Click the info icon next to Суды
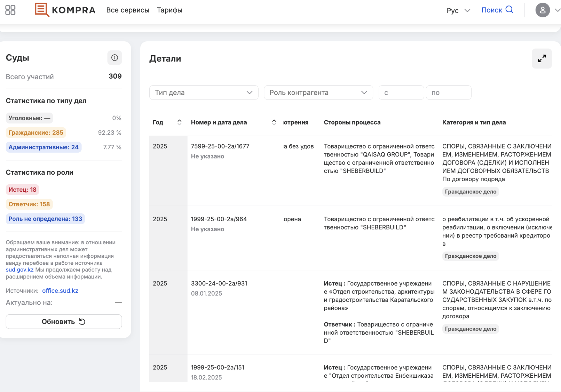The height and width of the screenshot is (392, 561). (115, 58)
